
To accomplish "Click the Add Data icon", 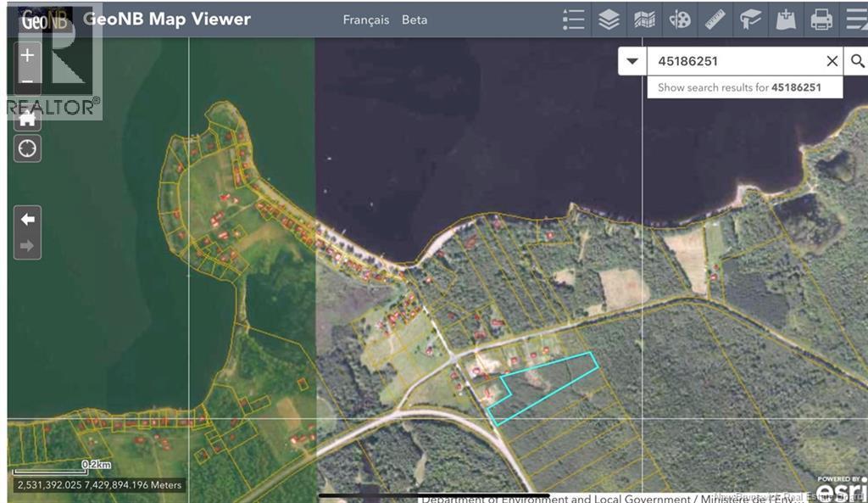I will pos(786,19).
